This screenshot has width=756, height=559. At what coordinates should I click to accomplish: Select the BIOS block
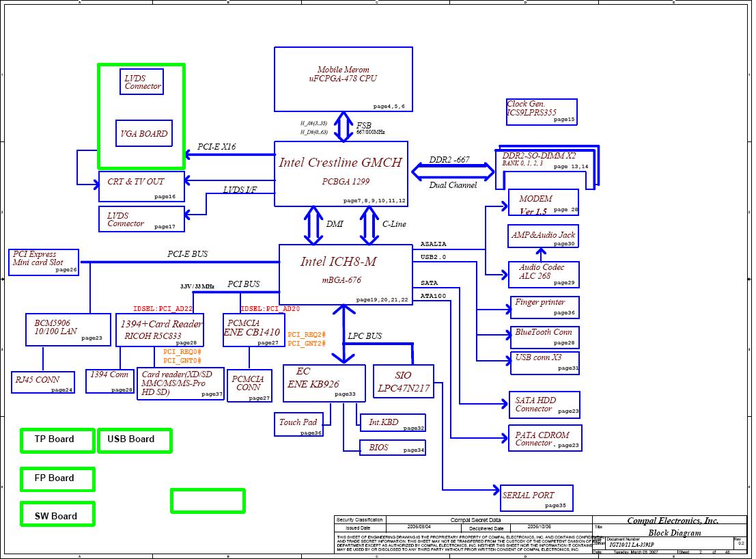coord(393,447)
